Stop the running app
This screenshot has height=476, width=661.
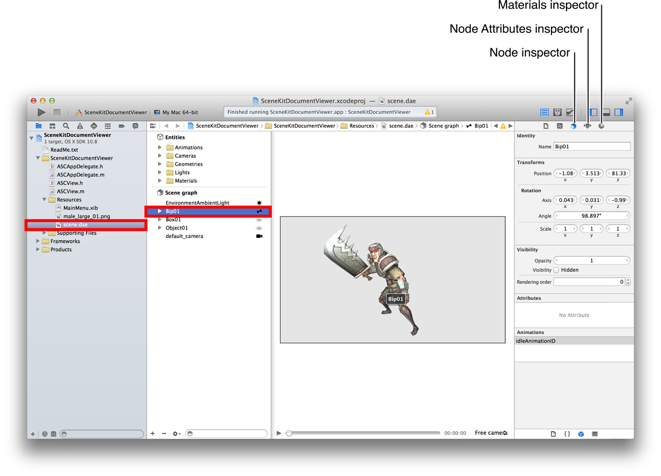[57, 112]
